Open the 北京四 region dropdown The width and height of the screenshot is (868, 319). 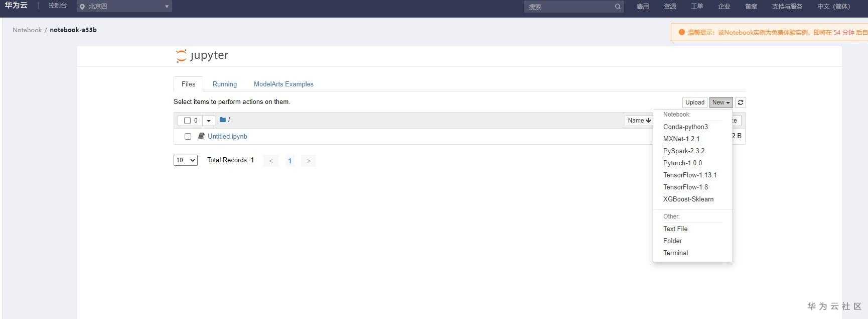(124, 7)
